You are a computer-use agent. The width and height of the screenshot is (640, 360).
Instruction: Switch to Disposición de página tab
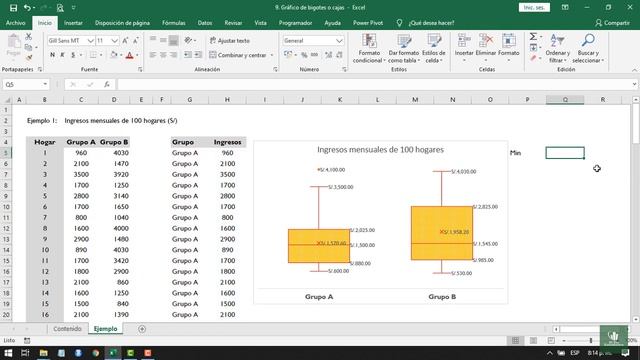coord(122,23)
